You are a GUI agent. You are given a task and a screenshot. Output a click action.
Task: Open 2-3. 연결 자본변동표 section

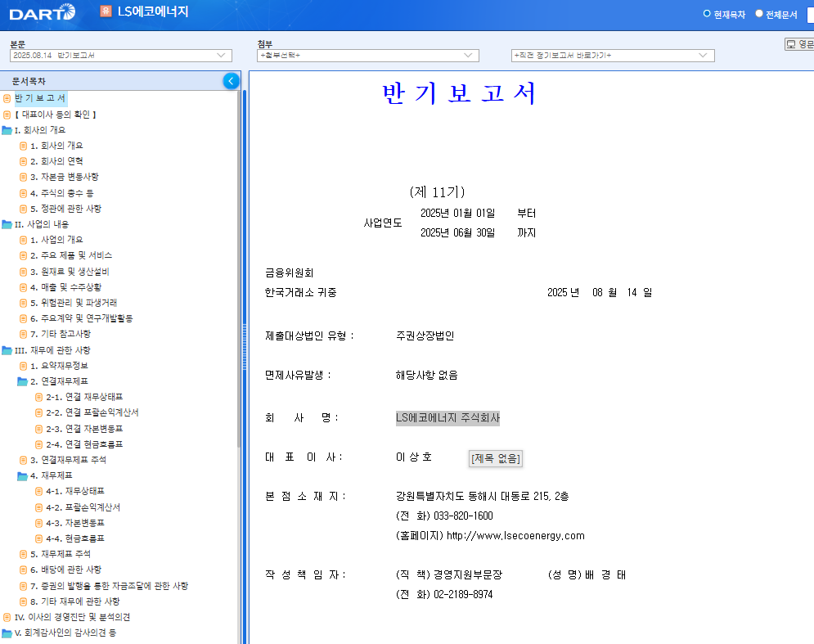coord(84,429)
